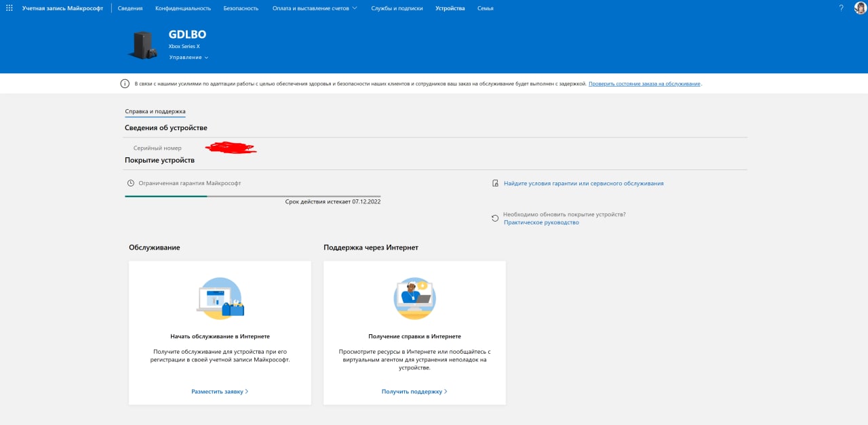Click Необходимо обновить покрытие устройств? text

pos(564,214)
